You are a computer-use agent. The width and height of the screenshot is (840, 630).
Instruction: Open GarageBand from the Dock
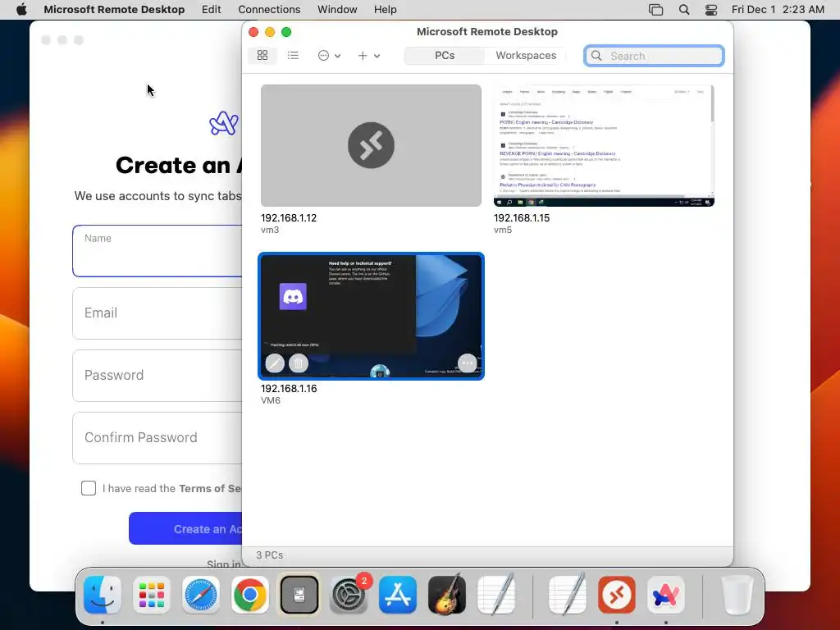tap(447, 594)
